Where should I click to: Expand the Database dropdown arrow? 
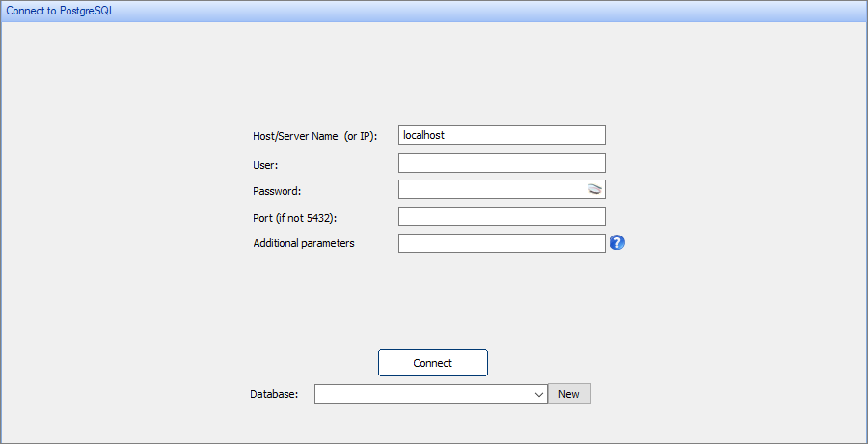coord(538,394)
